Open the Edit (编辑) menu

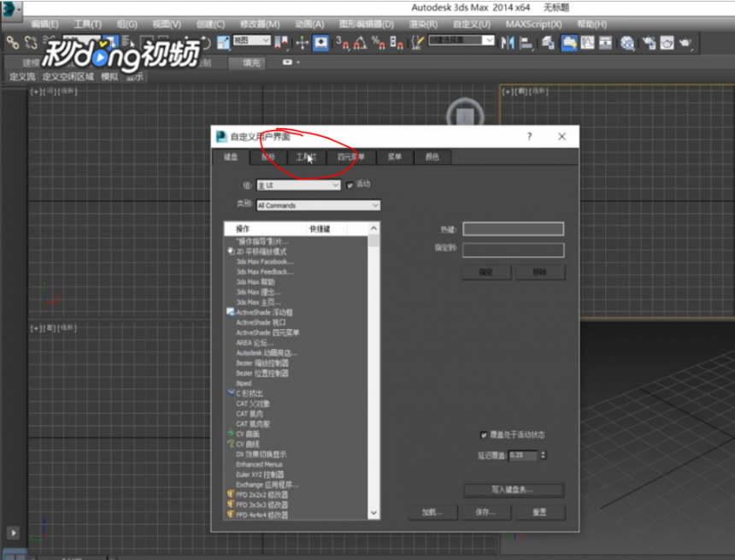click(x=44, y=25)
